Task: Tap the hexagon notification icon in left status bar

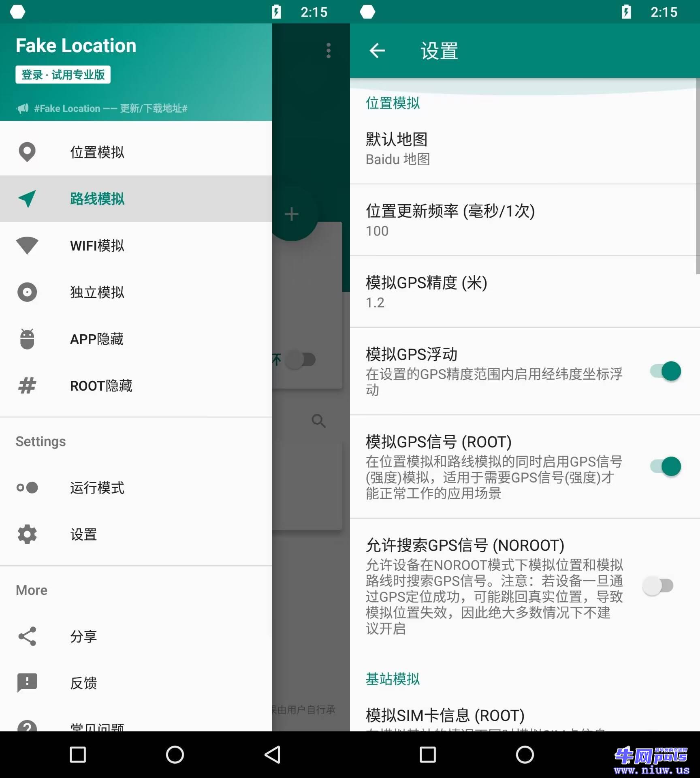Action: point(17,12)
